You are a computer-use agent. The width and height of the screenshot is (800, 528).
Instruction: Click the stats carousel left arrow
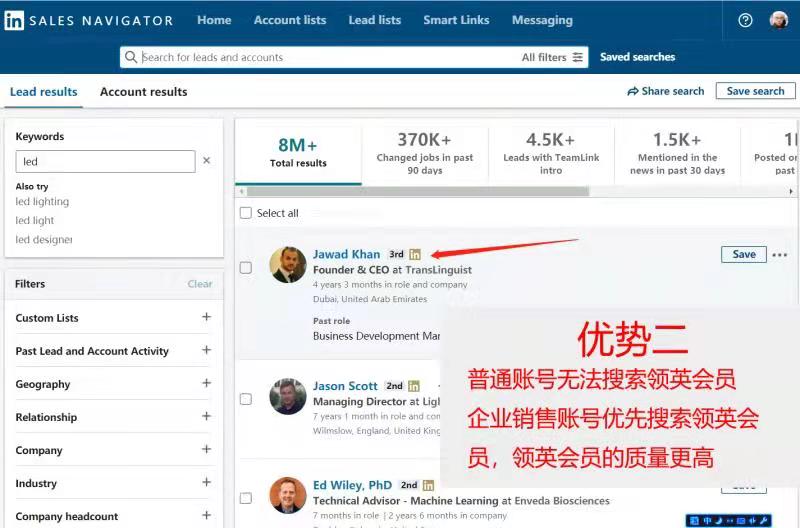(242, 192)
